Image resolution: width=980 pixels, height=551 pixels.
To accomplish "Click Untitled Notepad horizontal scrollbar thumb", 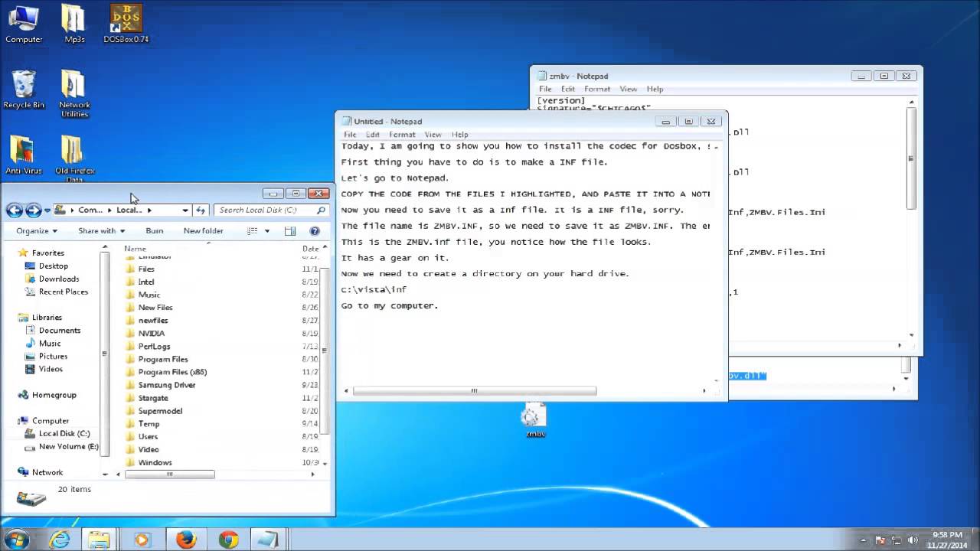I will coord(474,391).
